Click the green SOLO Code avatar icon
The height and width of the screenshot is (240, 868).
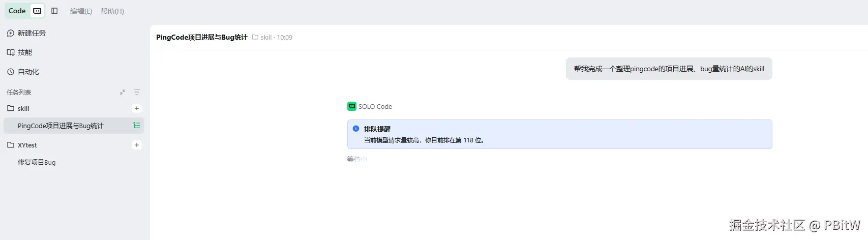[x=352, y=106]
